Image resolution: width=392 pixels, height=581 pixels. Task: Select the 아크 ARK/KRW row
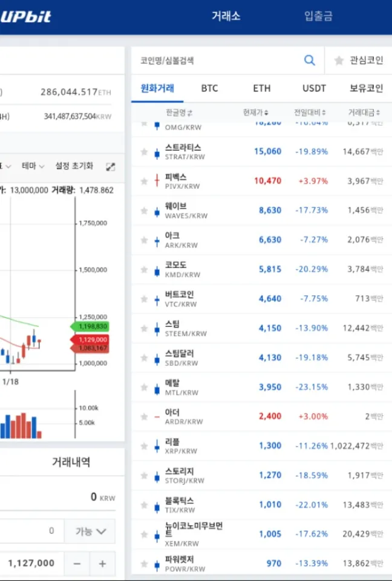tap(261, 240)
